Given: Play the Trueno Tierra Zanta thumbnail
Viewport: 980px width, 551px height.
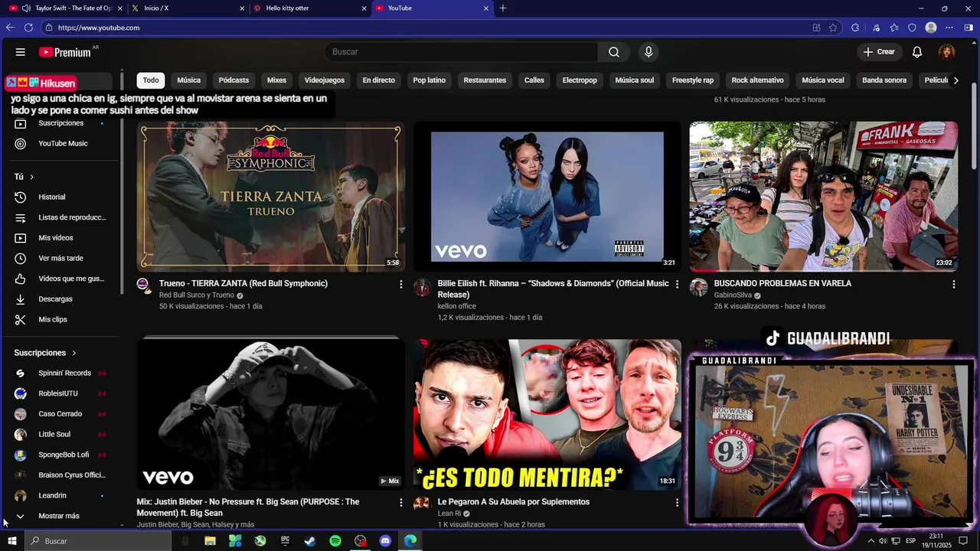Looking at the screenshot, I should 271,197.
